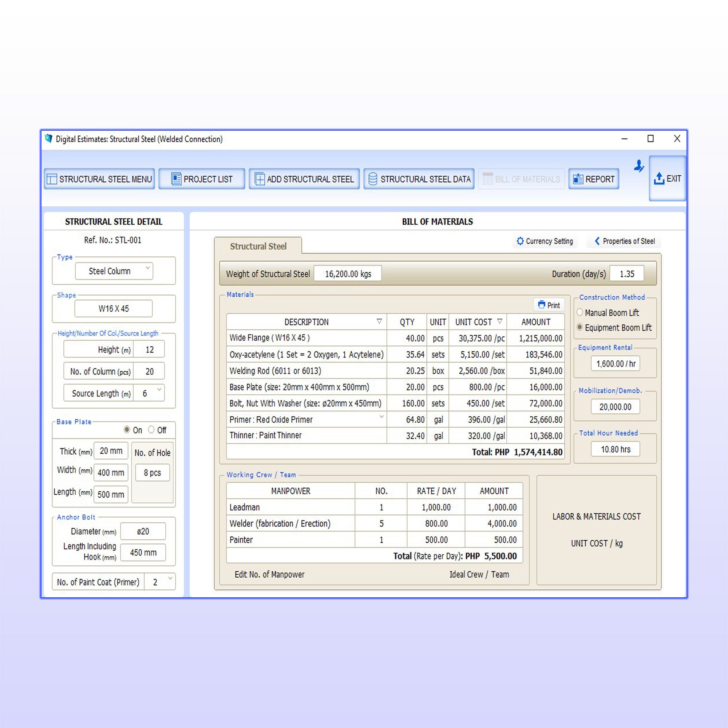
Task: Select Equipment Boom Lift construction method
Action: 579,328
